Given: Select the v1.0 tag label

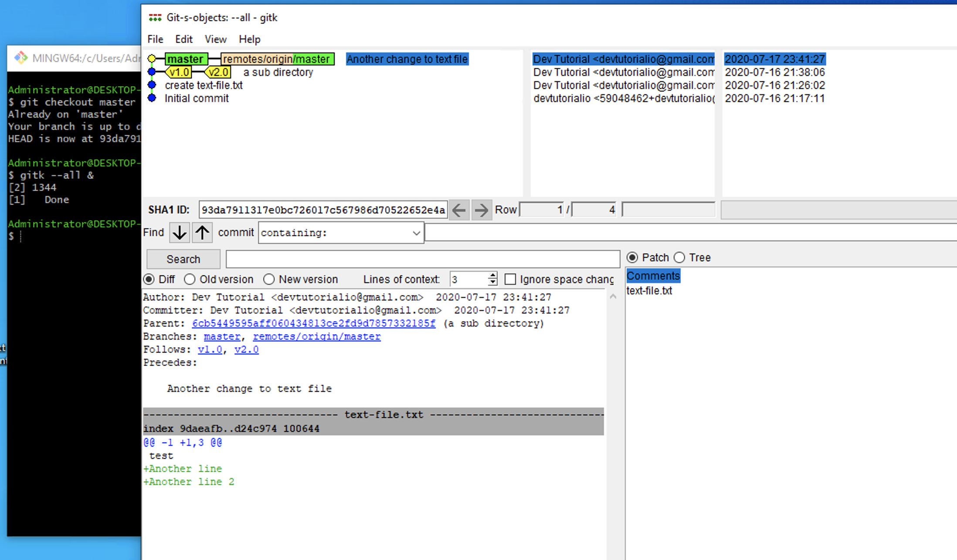Looking at the screenshot, I should (x=179, y=72).
